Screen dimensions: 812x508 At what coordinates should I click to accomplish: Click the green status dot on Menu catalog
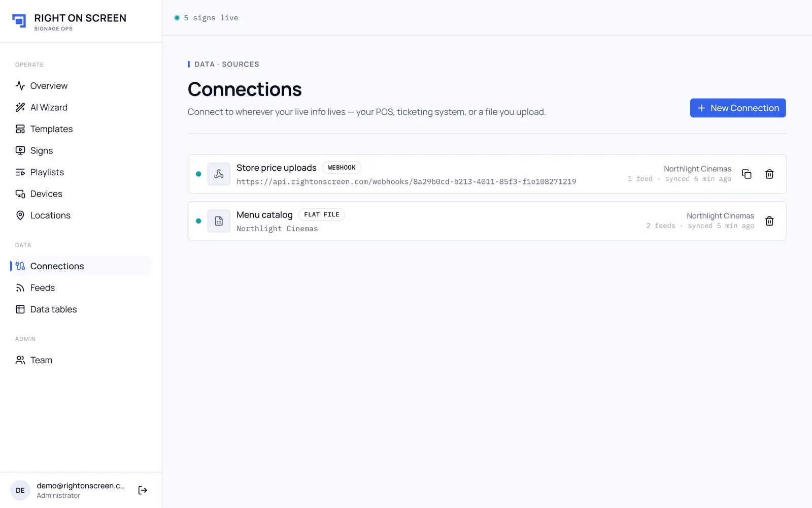[x=198, y=221]
